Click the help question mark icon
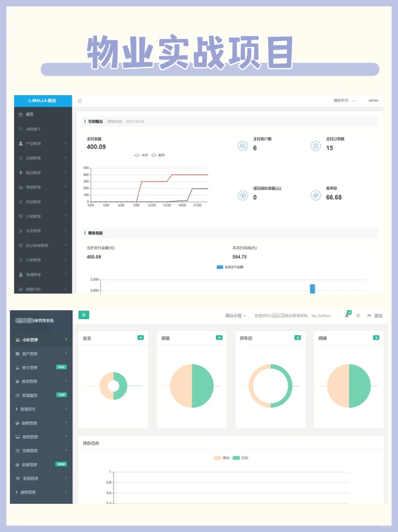398x532 pixels. click(x=358, y=316)
